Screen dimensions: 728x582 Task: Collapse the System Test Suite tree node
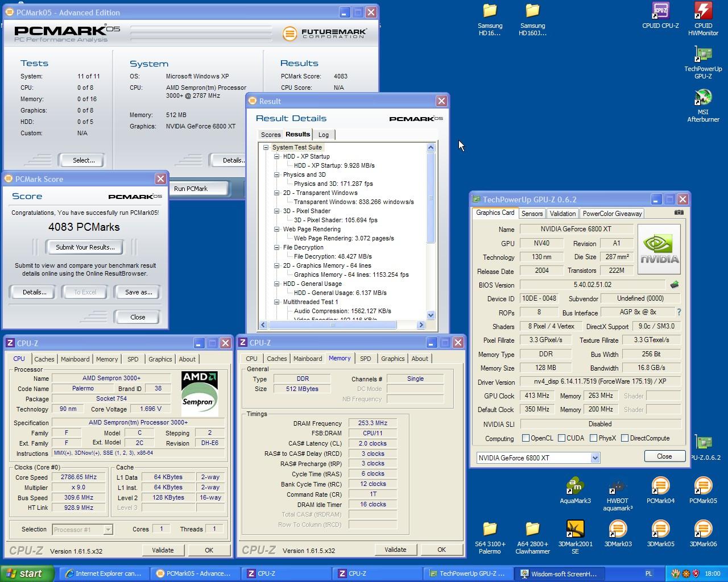point(266,147)
